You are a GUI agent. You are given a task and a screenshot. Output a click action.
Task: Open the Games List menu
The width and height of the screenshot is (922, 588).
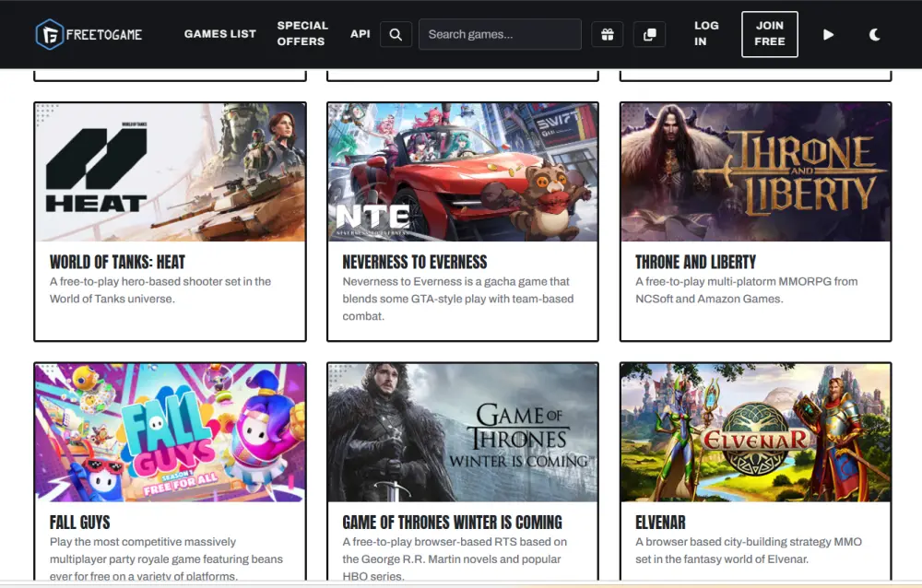(220, 34)
